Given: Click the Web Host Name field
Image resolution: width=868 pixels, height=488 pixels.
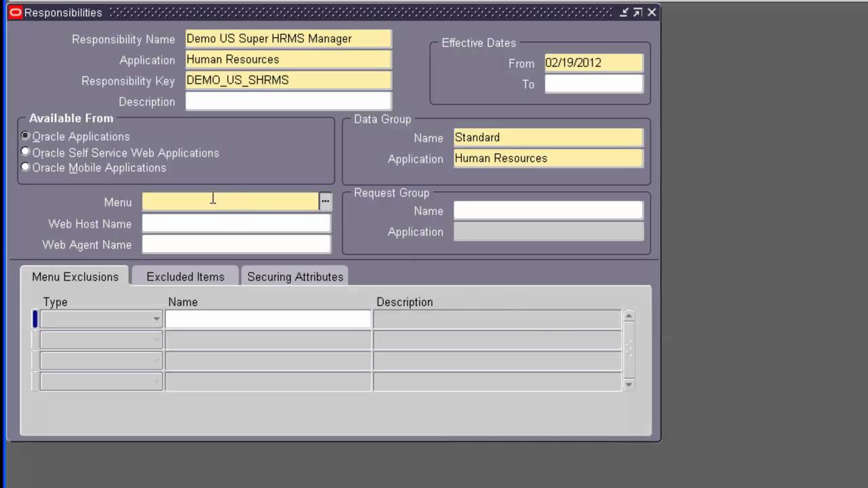Looking at the screenshot, I should pos(235,224).
